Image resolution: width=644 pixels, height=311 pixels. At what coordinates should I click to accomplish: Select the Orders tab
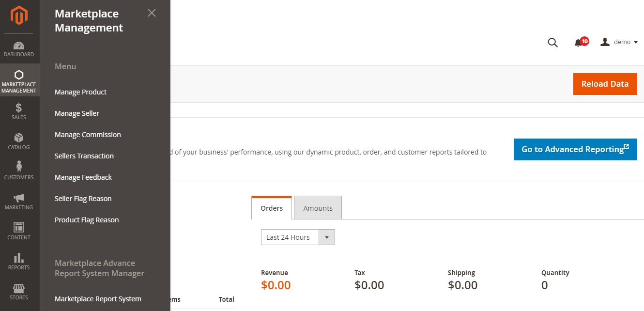pyautogui.click(x=271, y=207)
